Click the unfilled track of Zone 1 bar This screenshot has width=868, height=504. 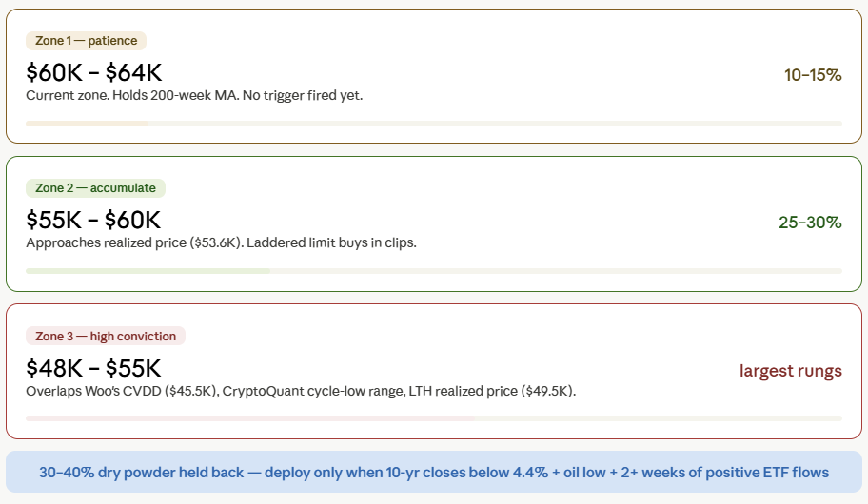(496, 124)
